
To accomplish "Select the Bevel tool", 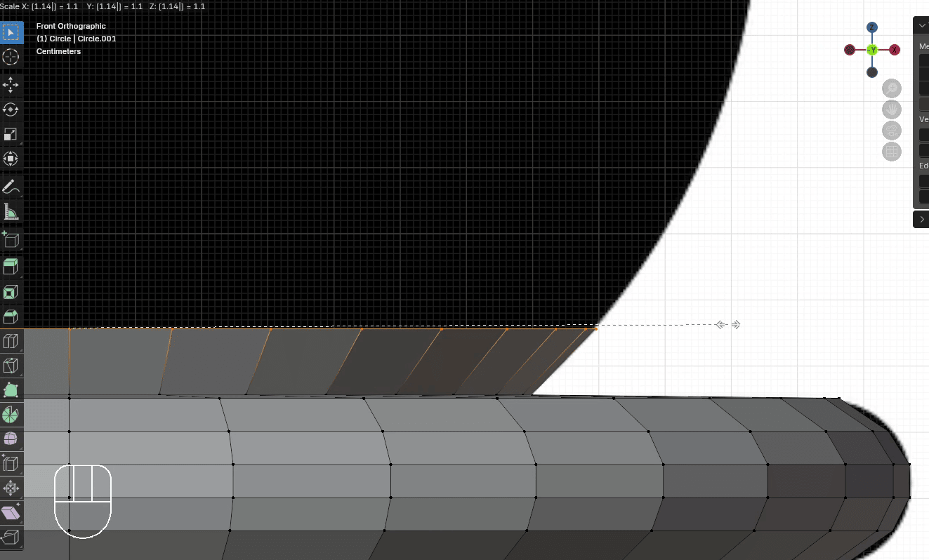I will [x=11, y=316].
